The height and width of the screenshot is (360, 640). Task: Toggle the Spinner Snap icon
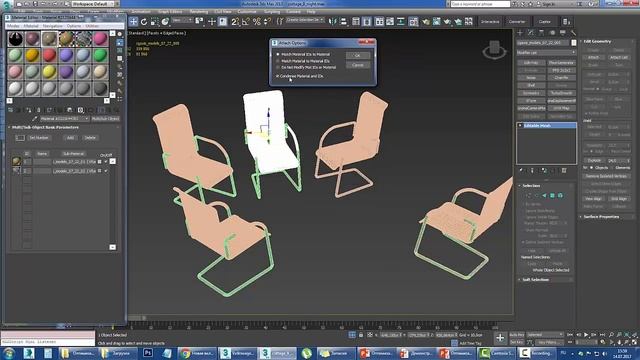pos(267,22)
